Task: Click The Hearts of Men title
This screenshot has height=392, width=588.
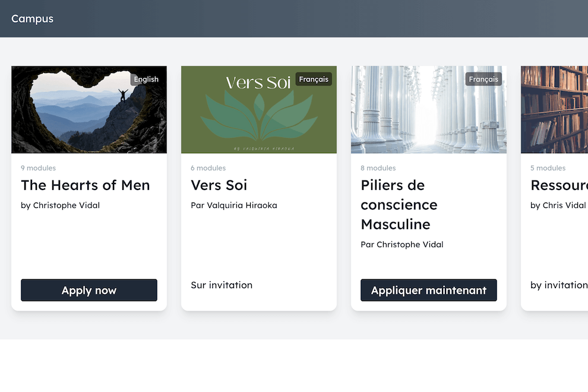Action: coord(86,185)
